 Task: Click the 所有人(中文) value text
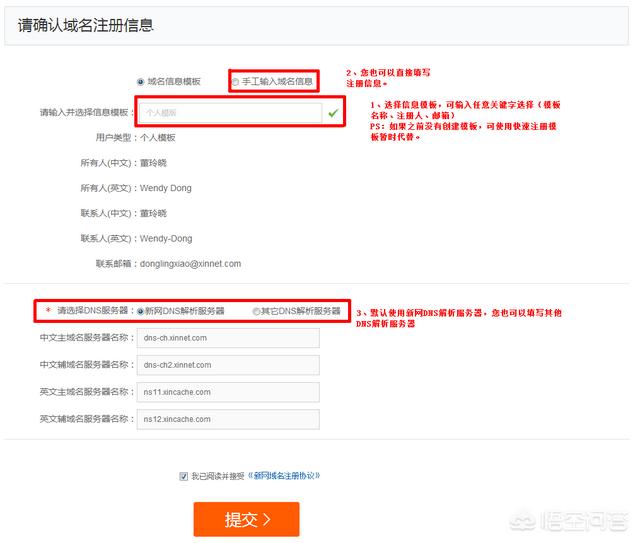point(153,163)
